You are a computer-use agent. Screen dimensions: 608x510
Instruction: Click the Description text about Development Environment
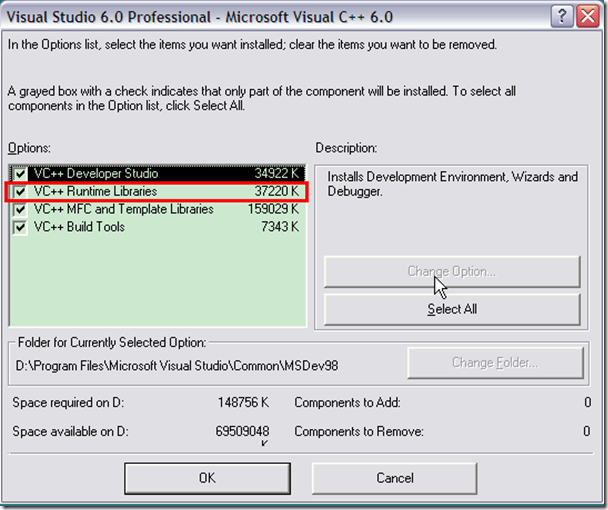pos(453,184)
